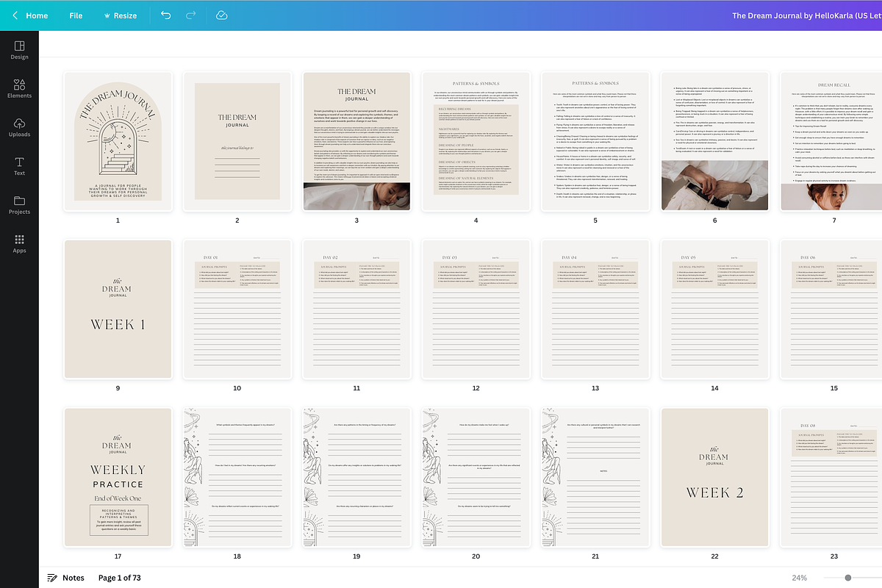Select page 3 thumbnail
The height and width of the screenshot is (588, 882).
pyautogui.click(x=356, y=141)
